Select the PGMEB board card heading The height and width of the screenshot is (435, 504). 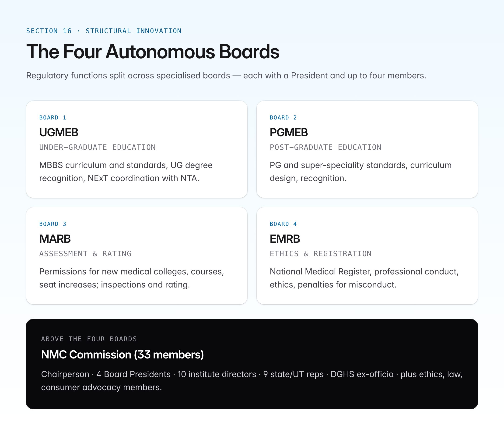tap(289, 132)
